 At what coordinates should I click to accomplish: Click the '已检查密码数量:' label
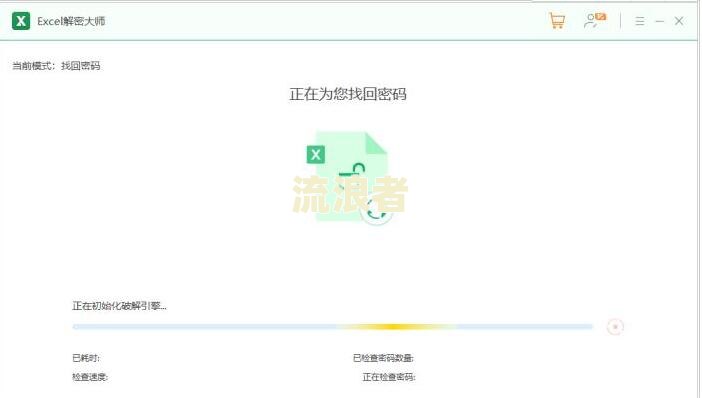click(x=383, y=358)
